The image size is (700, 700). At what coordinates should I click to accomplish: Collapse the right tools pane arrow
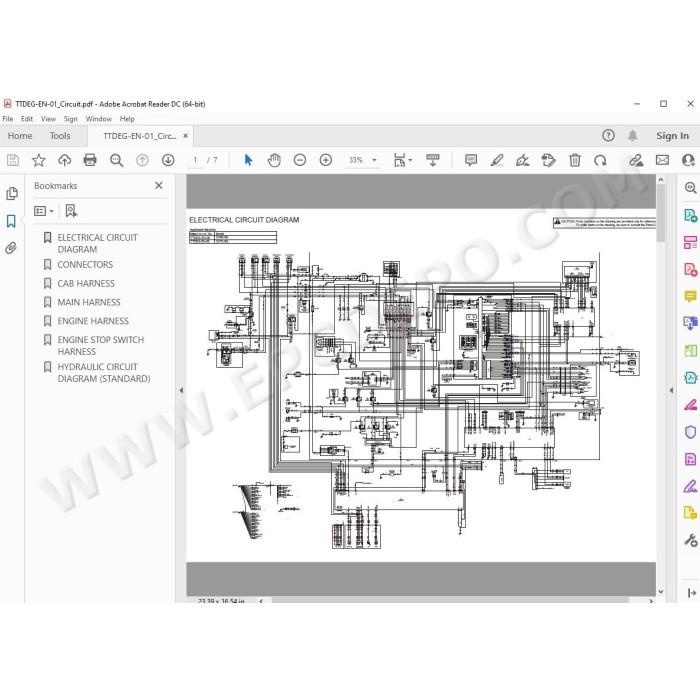[x=671, y=390]
